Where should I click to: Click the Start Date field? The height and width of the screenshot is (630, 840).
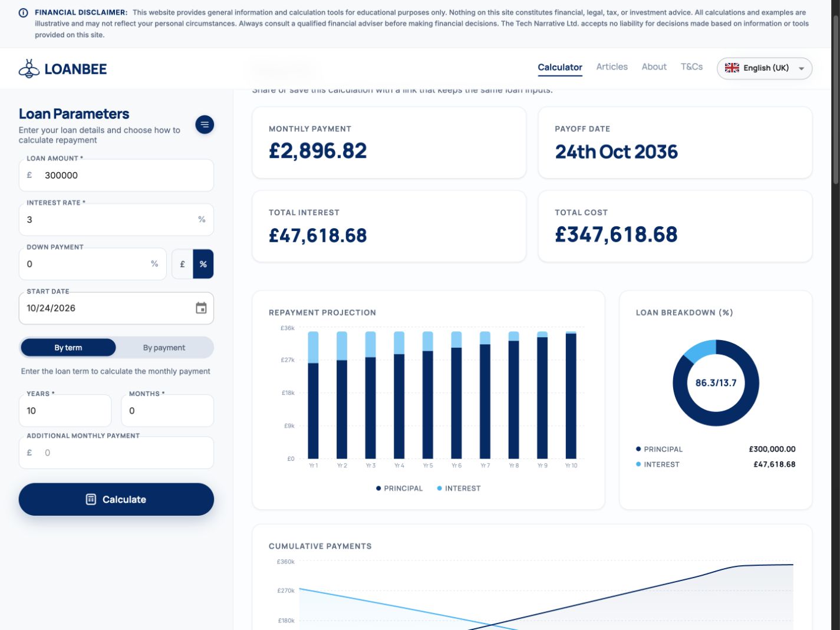point(116,308)
